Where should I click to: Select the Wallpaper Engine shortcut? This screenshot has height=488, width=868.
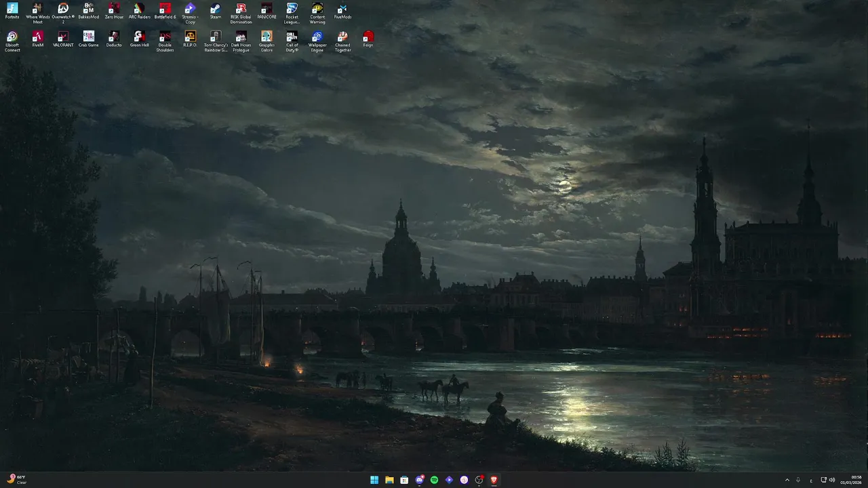[317, 41]
